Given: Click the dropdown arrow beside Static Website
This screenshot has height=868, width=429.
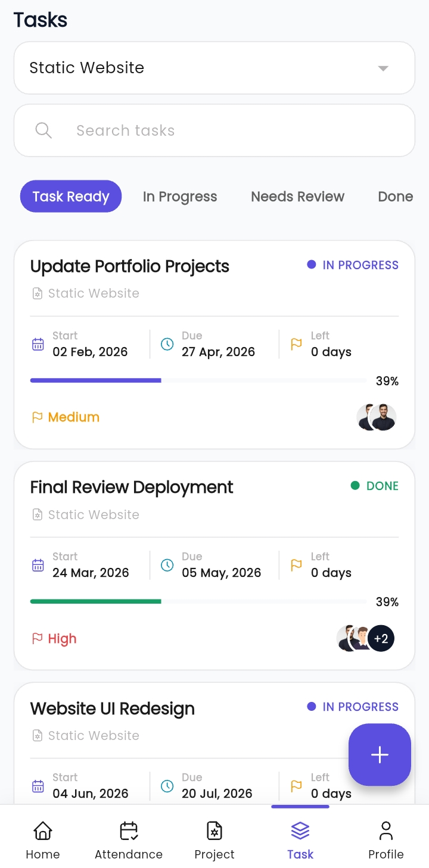Looking at the screenshot, I should click(383, 68).
